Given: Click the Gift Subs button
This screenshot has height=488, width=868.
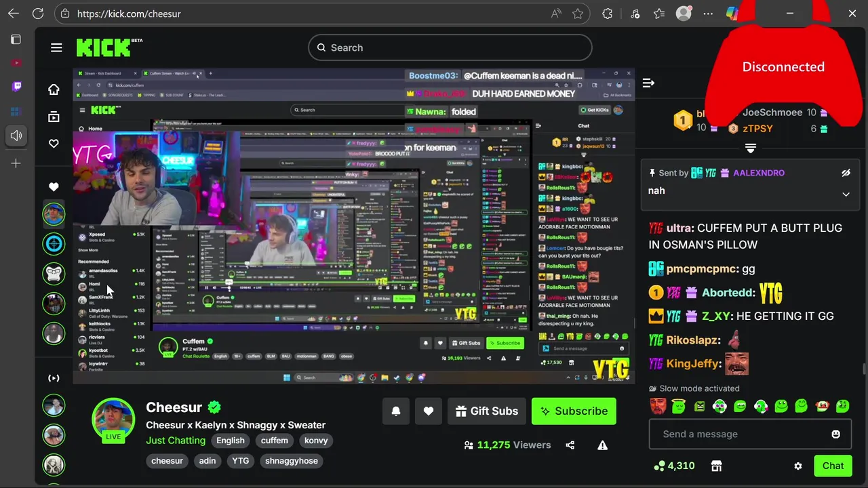Looking at the screenshot, I should tap(487, 411).
